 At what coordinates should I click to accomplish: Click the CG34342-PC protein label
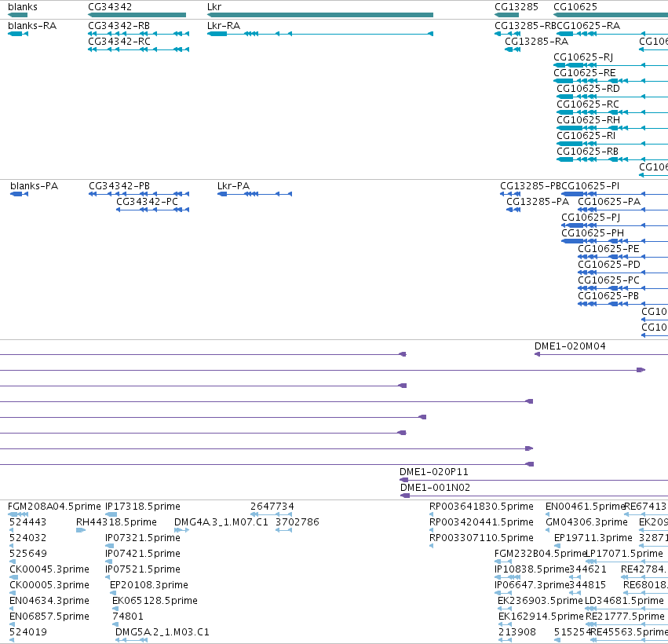click(147, 202)
